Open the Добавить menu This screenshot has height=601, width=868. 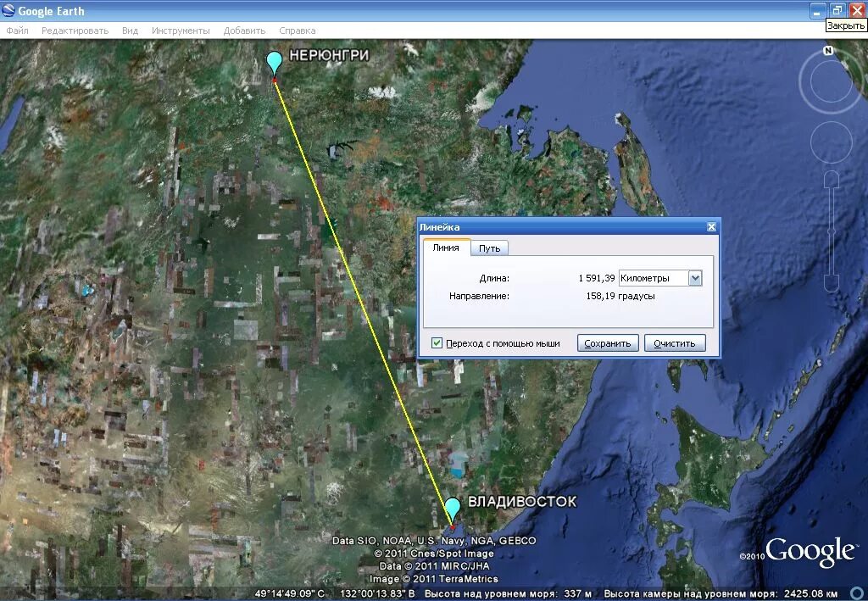pyautogui.click(x=244, y=31)
